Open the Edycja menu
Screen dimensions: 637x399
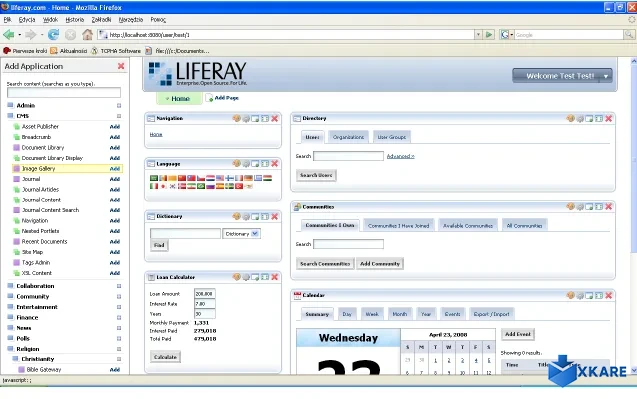click(x=27, y=20)
